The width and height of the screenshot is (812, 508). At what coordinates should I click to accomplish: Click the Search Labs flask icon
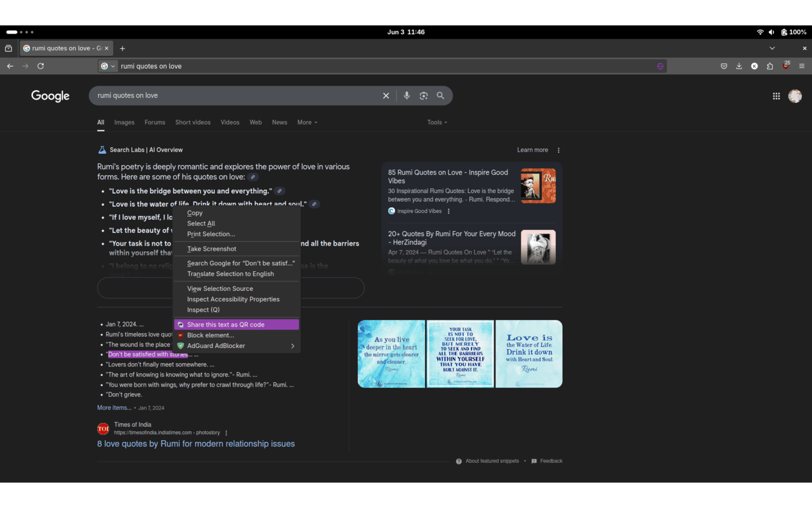pyautogui.click(x=101, y=150)
